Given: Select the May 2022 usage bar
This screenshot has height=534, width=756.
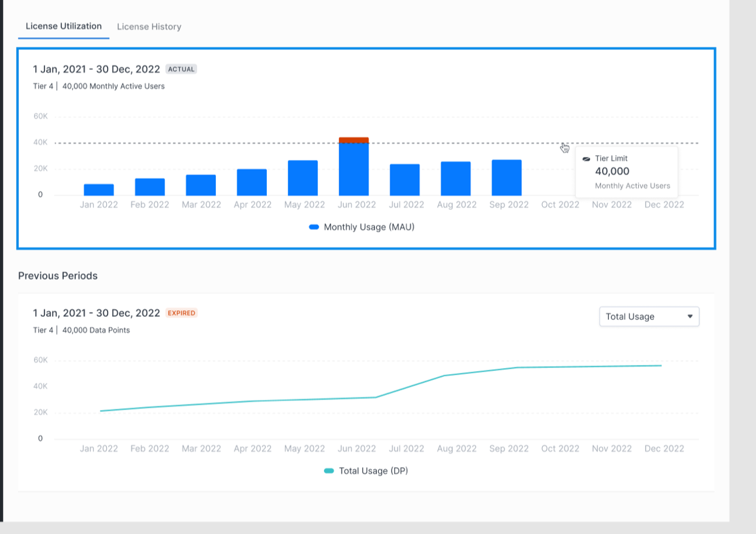Looking at the screenshot, I should tap(303, 178).
